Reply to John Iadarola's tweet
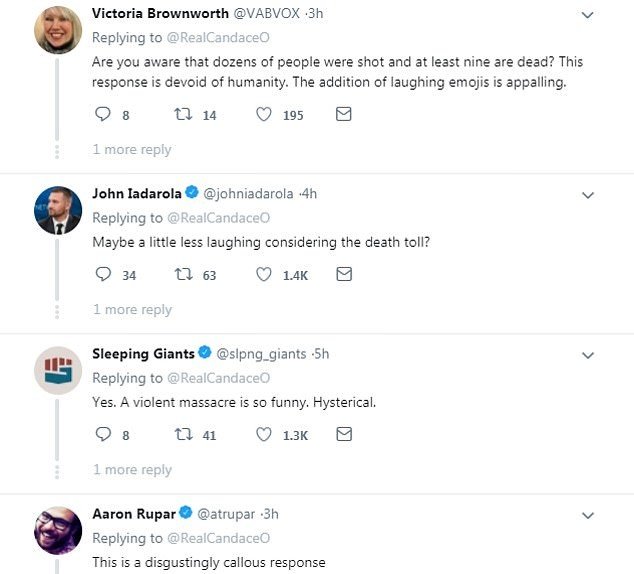 pos(101,275)
